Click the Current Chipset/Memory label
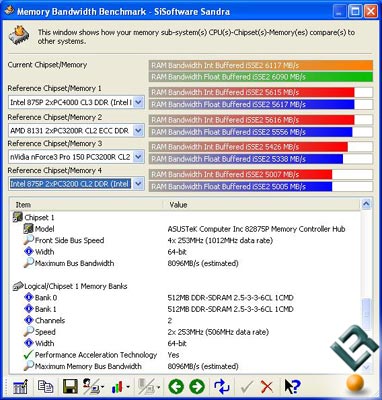 [x=47, y=65]
